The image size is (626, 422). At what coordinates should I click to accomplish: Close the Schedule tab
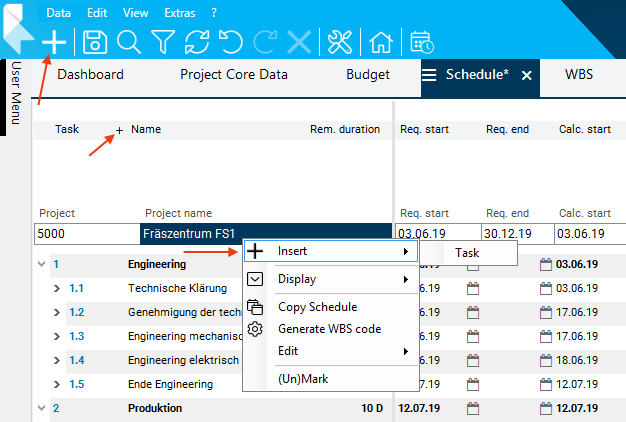coord(527,75)
